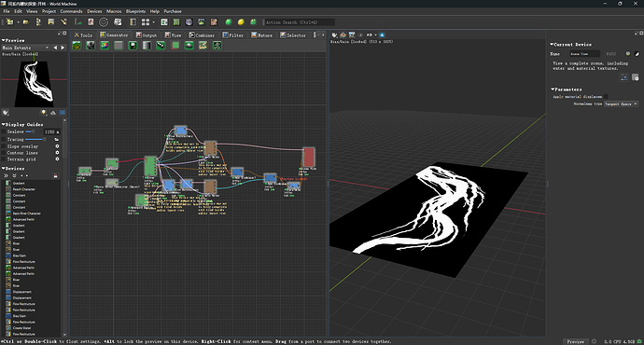The height and width of the screenshot is (345, 644).
Task: Click the grid-with-gear icon in Current Device panel
Action: coord(636,77)
